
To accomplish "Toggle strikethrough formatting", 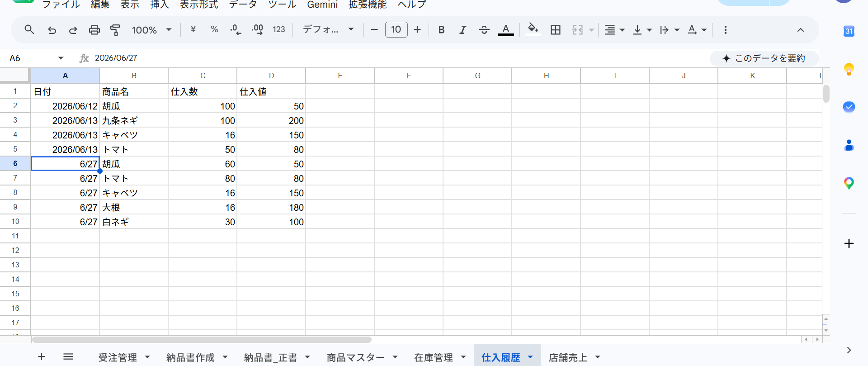I will [484, 30].
